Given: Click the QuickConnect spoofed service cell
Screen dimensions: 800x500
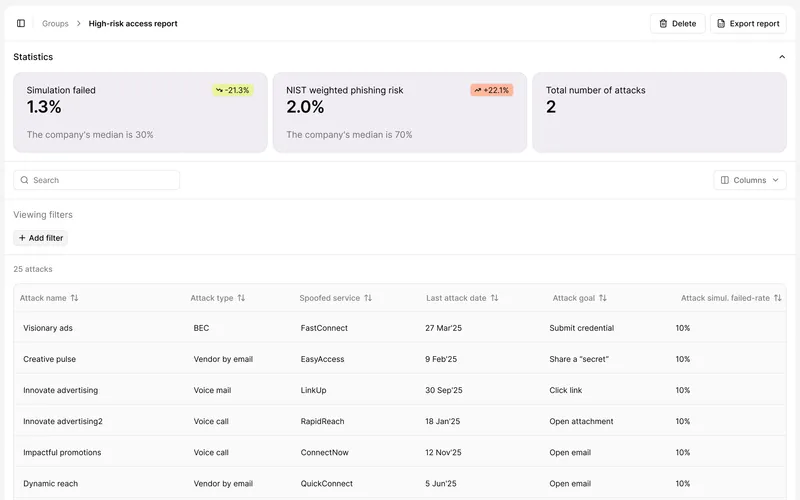Looking at the screenshot, I should [327, 484].
